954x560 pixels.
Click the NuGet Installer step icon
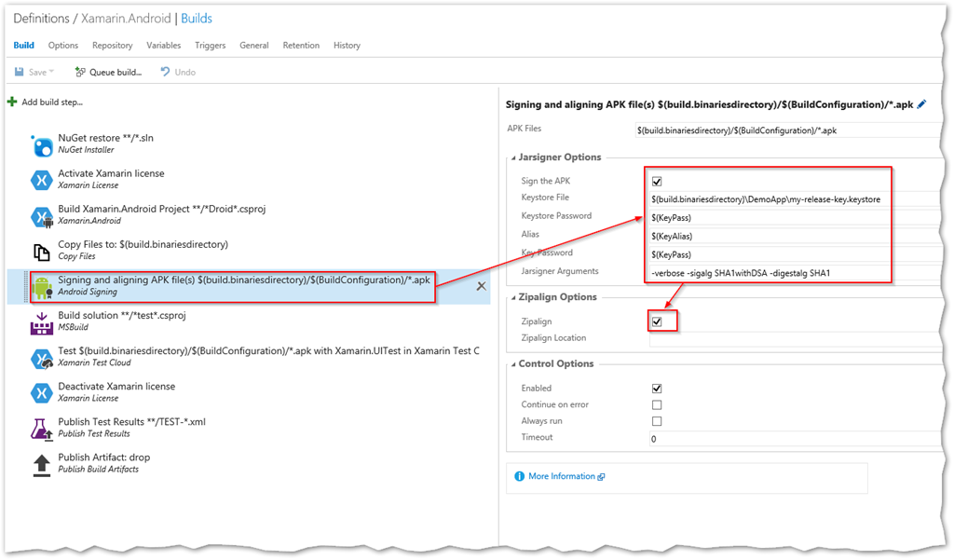(42, 144)
